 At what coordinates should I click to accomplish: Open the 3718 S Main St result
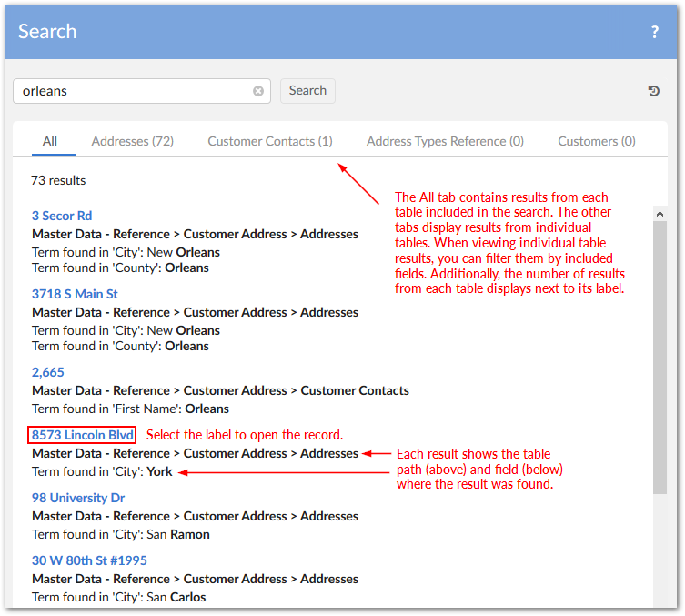(x=75, y=294)
